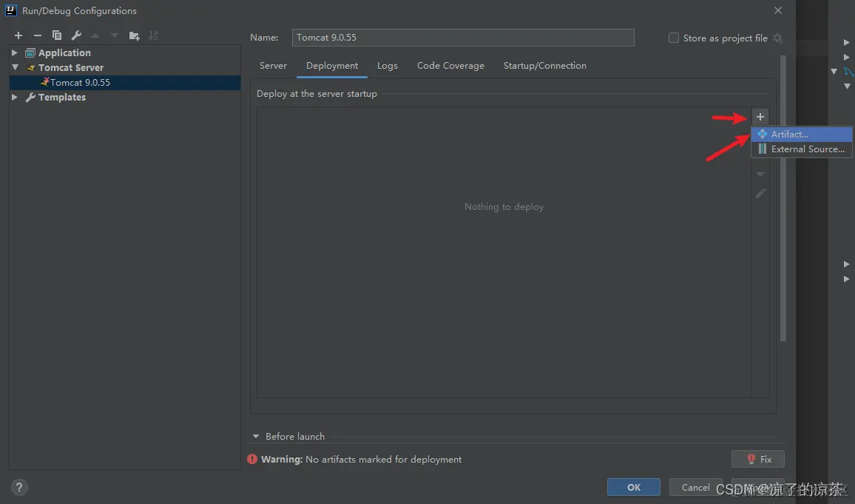
Task: Click the 'Nothing to deploy' placeholder text
Action: [x=504, y=206]
